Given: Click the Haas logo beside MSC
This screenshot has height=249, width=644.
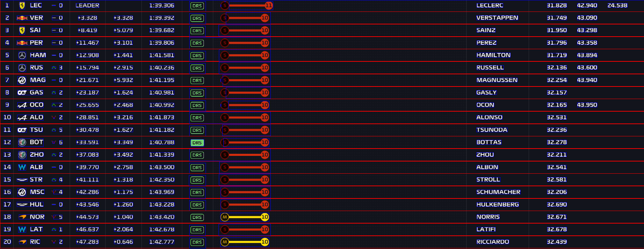Looking at the screenshot, I should (22, 192).
